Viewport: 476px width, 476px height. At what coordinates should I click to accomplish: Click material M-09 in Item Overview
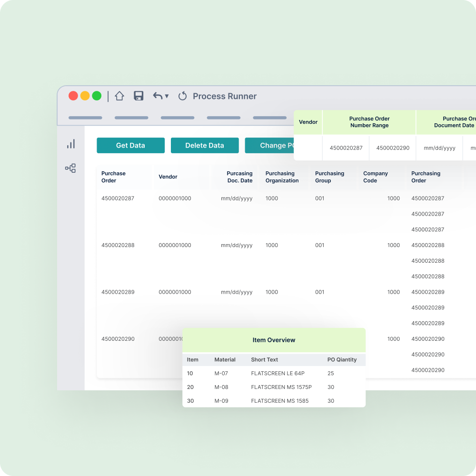221,401
